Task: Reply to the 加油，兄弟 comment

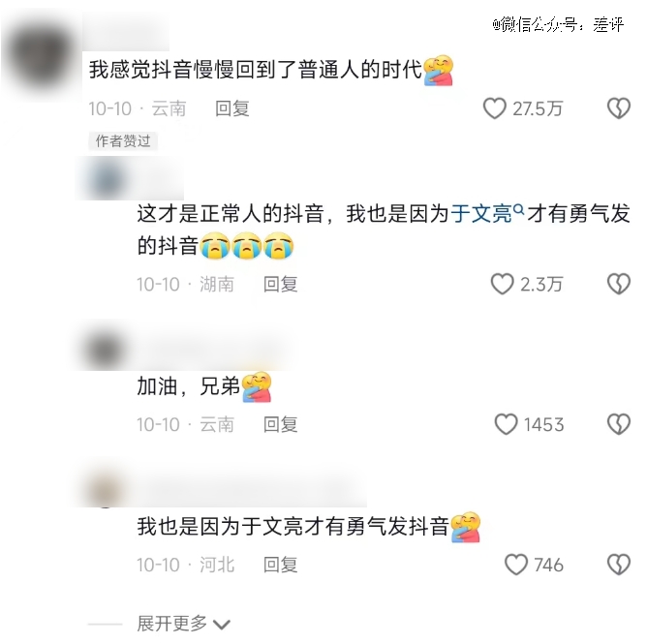Action: pos(281,425)
